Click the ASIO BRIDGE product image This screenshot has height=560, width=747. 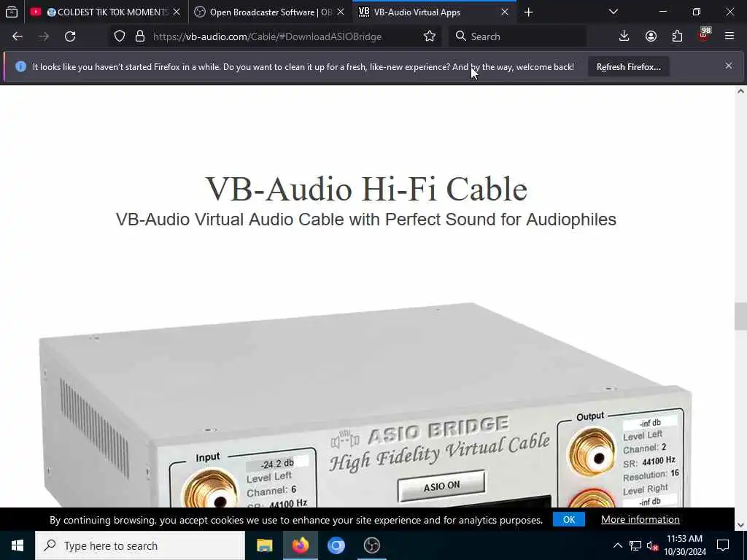[x=366, y=405]
